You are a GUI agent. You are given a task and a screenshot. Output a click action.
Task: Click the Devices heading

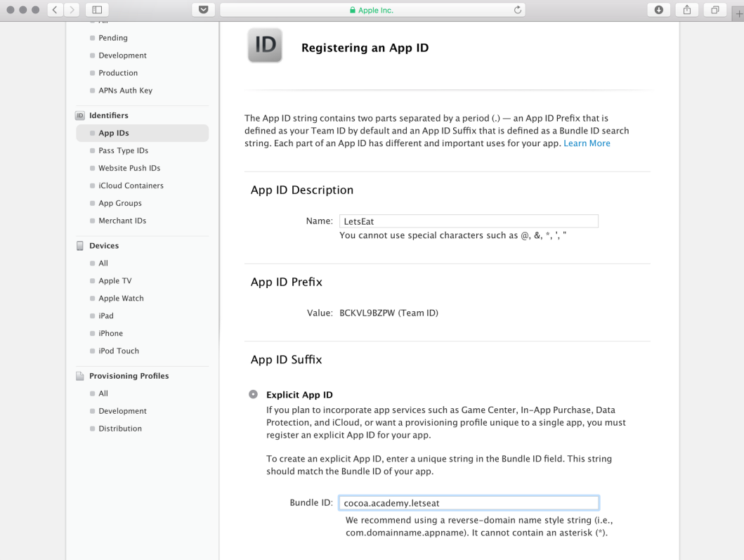pos(104,246)
